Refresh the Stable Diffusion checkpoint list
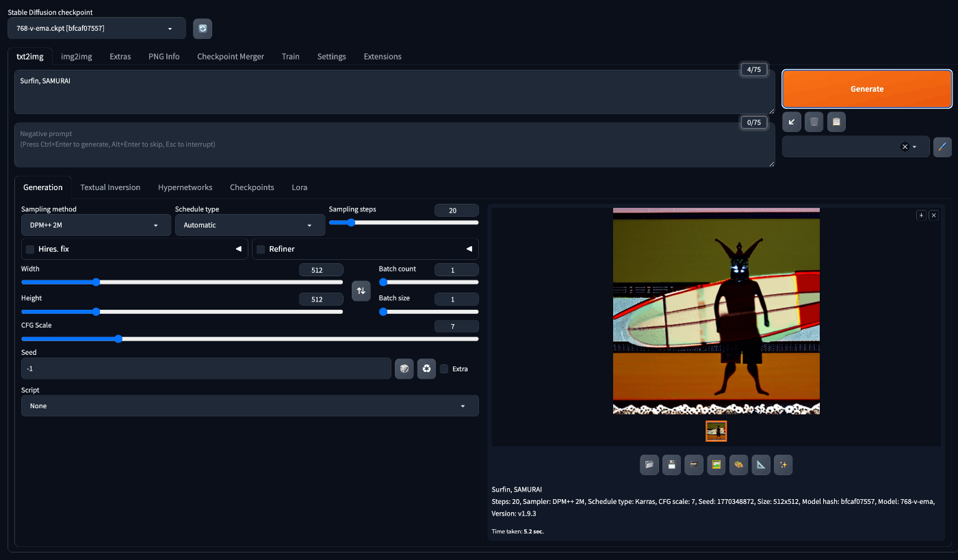 pos(203,28)
